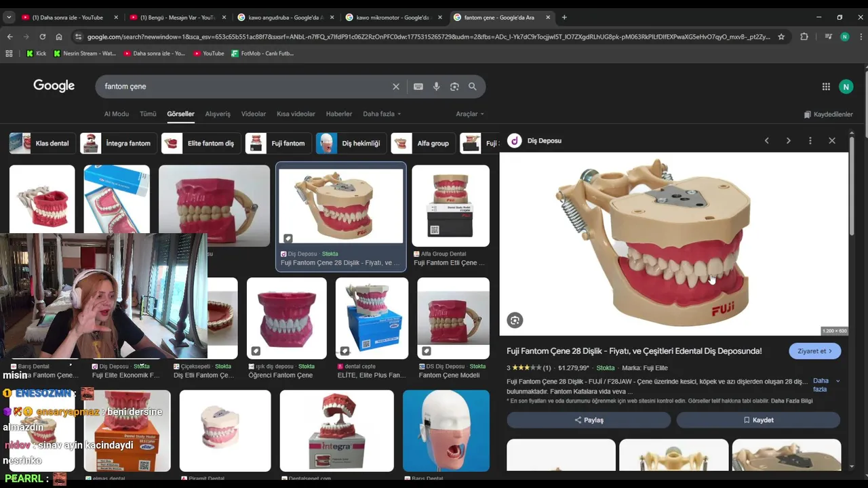Open the browser home page
The image size is (868, 488).
coord(59,37)
